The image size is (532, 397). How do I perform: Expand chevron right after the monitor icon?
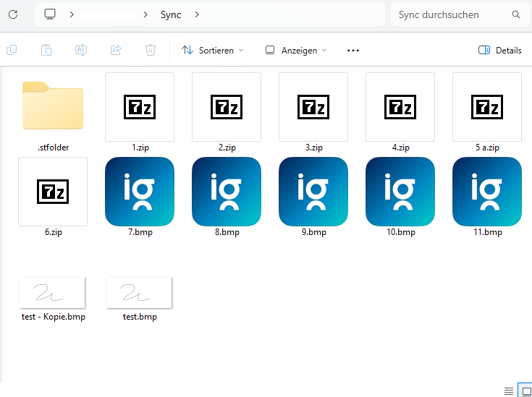click(72, 14)
